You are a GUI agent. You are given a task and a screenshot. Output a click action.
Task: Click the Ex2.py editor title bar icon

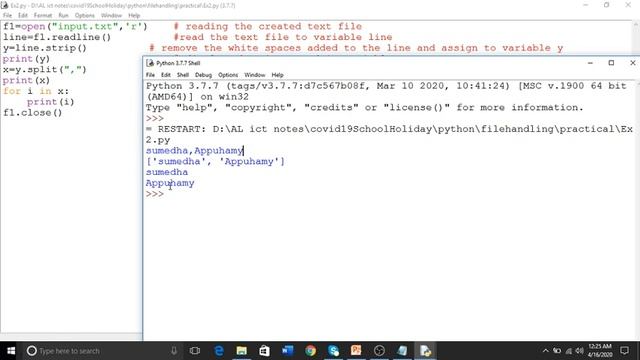tap(4, 5)
